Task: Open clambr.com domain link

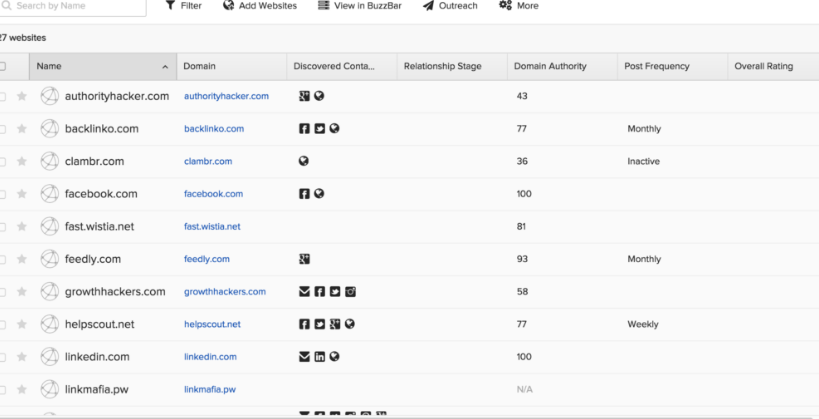Action: [208, 161]
